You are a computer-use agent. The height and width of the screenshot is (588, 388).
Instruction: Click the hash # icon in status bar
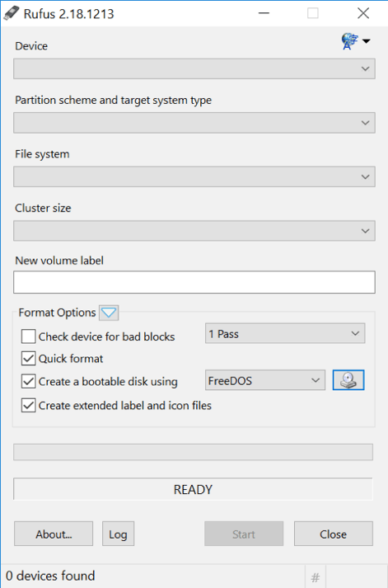[x=316, y=576]
